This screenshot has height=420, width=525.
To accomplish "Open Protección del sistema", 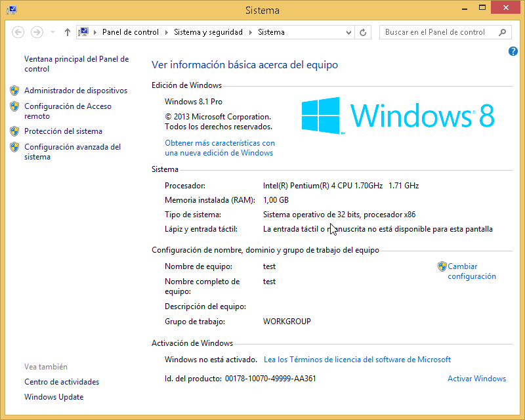I will pos(63,131).
